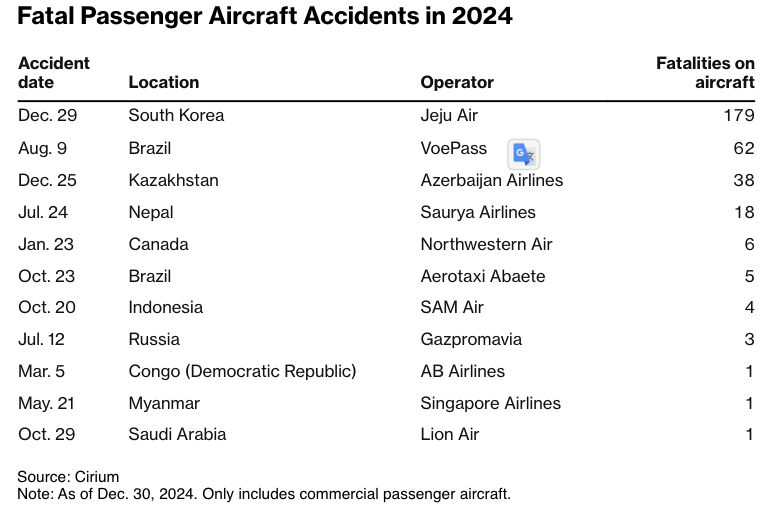This screenshot has height=508, width=771.
Task: Click the Note line below the table
Action: click(264, 494)
